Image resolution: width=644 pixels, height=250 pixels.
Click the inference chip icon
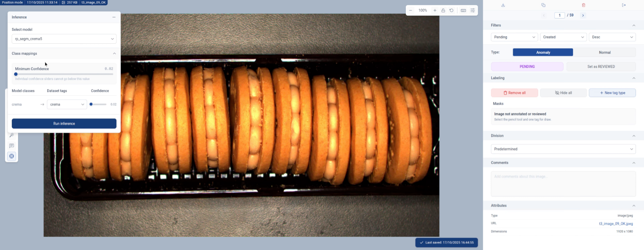[x=12, y=156]
